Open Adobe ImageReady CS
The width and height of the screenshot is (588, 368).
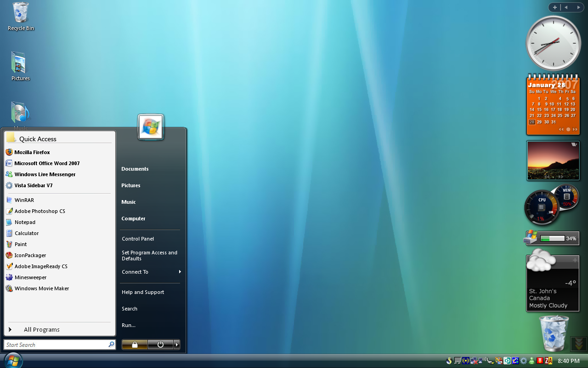[x=59, y=266]
